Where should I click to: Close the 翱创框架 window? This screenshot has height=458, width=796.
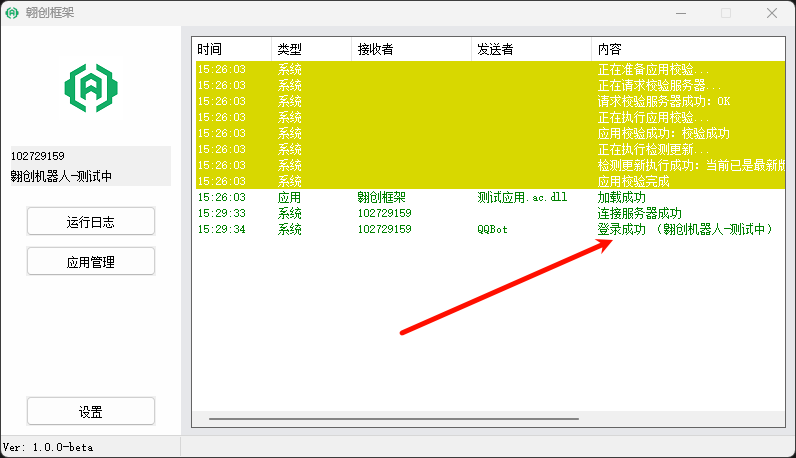[772, 13]
